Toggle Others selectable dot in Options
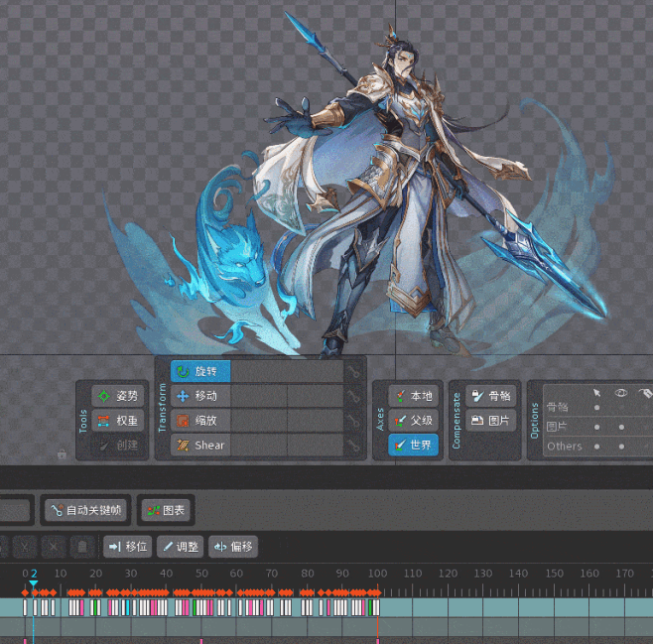Viewport: 653px width, 644px height. 596,447
